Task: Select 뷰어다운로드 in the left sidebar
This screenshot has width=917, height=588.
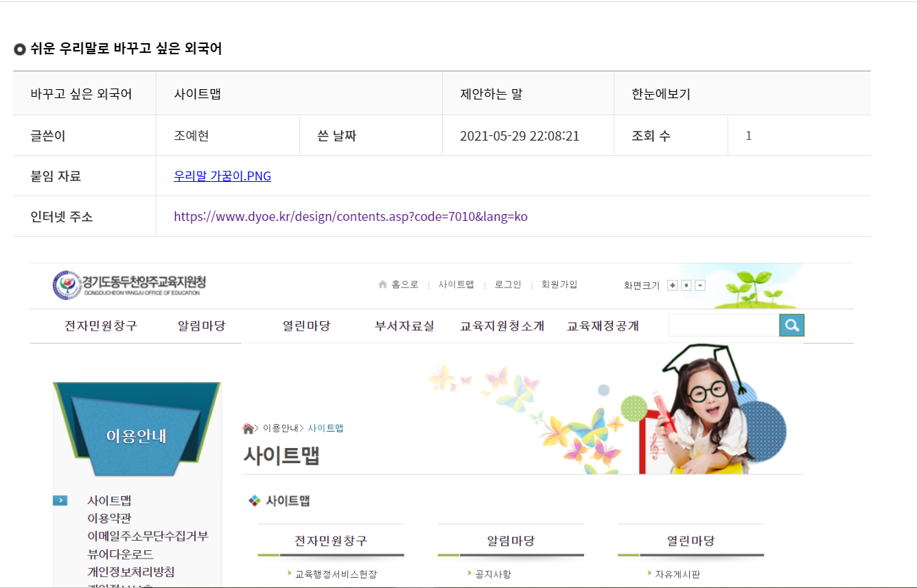Action: pyautogui.click(x=120, y=554)
